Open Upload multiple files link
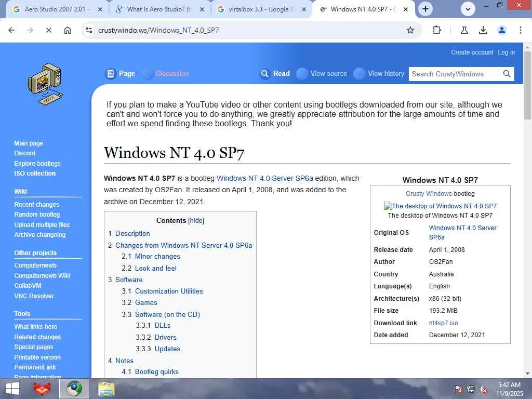The width and height of the screenshot is (532, 399). [x=42, y=224]
